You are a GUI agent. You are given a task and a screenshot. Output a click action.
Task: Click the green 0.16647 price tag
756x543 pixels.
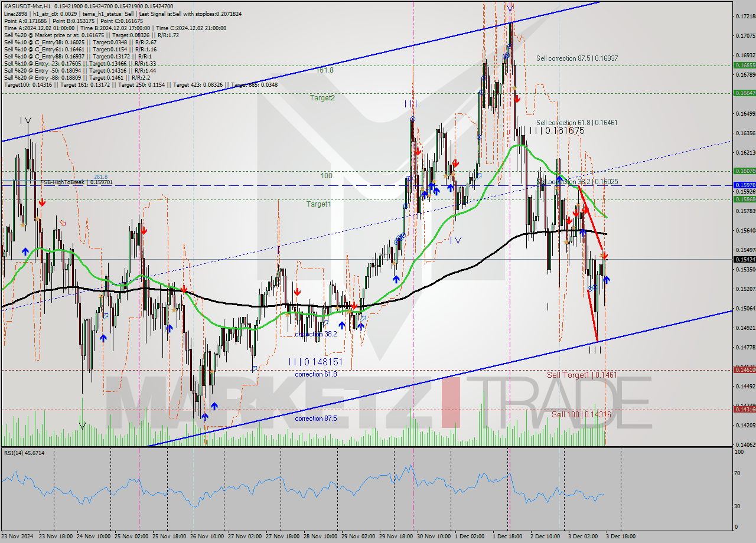[x=744, y=93]
